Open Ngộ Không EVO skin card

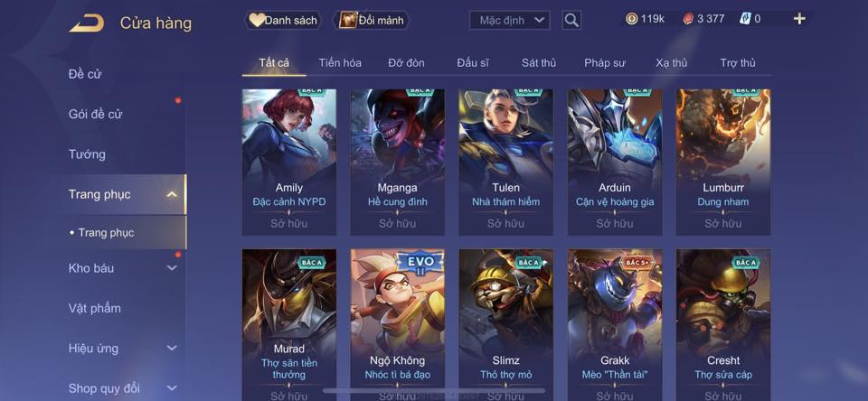click(x=398, y=324)
